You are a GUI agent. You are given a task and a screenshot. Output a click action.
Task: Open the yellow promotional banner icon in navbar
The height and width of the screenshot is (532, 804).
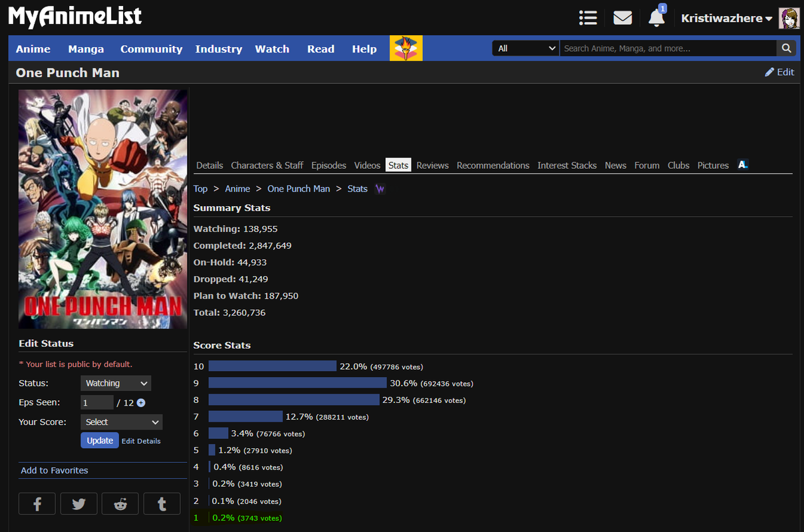[406, 49]
